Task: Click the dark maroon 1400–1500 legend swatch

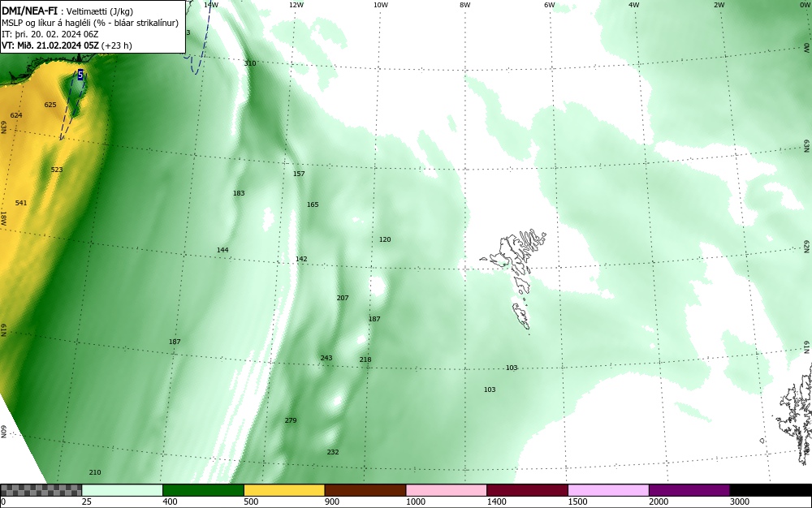Action: point(527,490)
